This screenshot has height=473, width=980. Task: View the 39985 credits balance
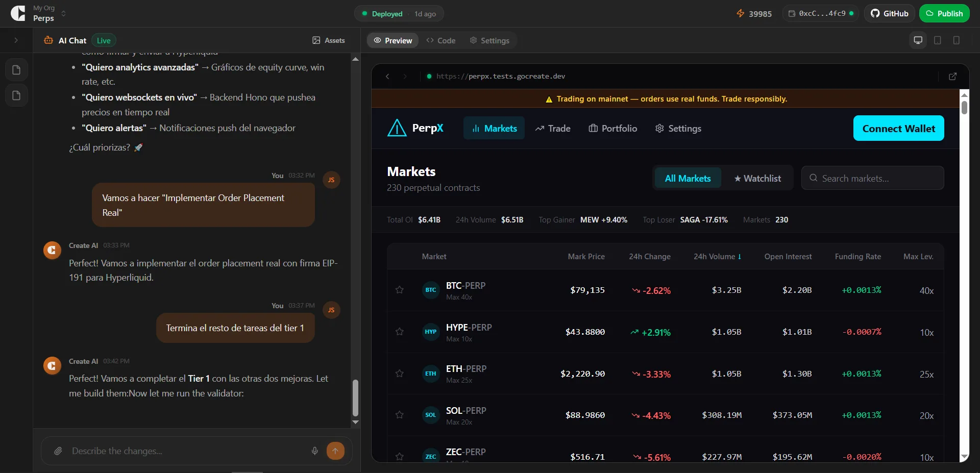754,14
